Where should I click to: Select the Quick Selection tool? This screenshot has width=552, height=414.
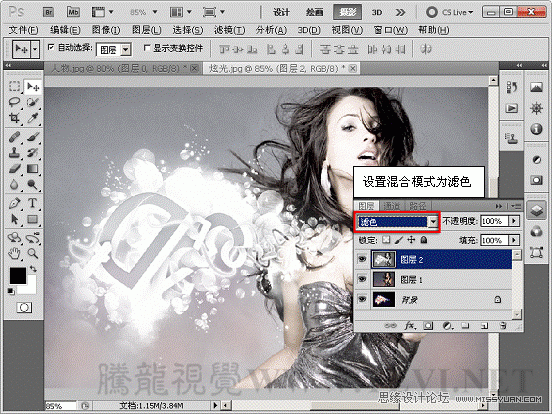(33, 102)
